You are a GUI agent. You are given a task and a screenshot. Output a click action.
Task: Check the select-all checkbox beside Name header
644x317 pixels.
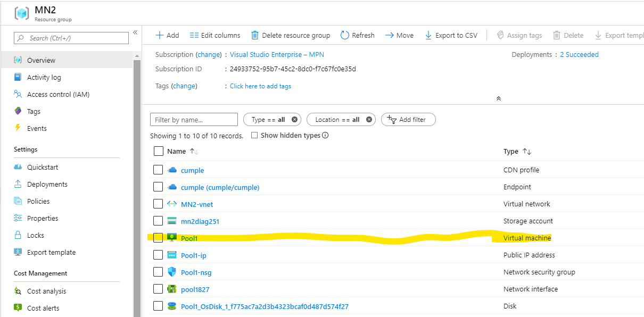[158, 151]
